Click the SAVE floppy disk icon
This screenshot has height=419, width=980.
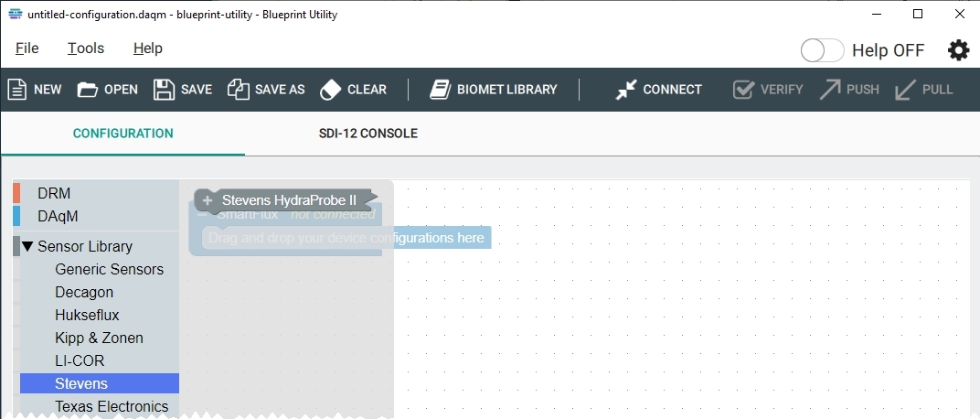(164, 90)
